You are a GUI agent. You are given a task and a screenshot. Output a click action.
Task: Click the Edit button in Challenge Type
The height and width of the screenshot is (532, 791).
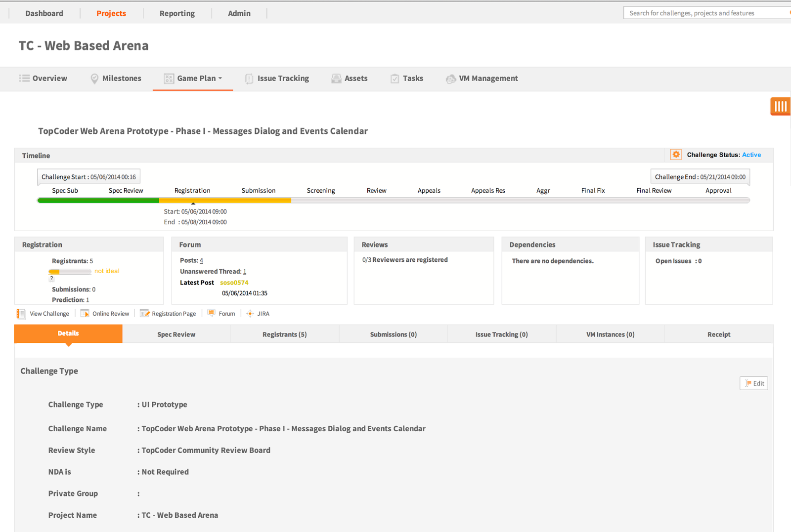coord(754,383)
